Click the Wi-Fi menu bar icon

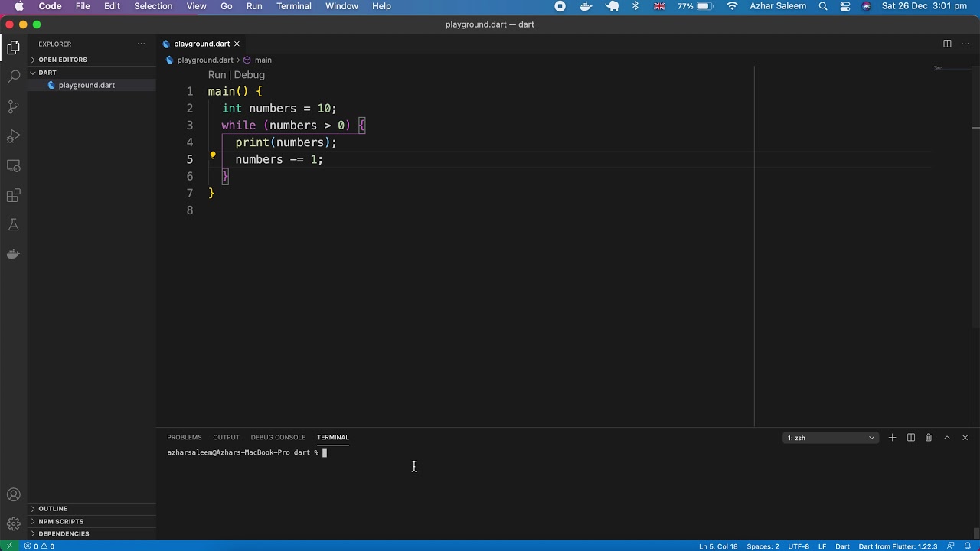(x=732, y=6)
